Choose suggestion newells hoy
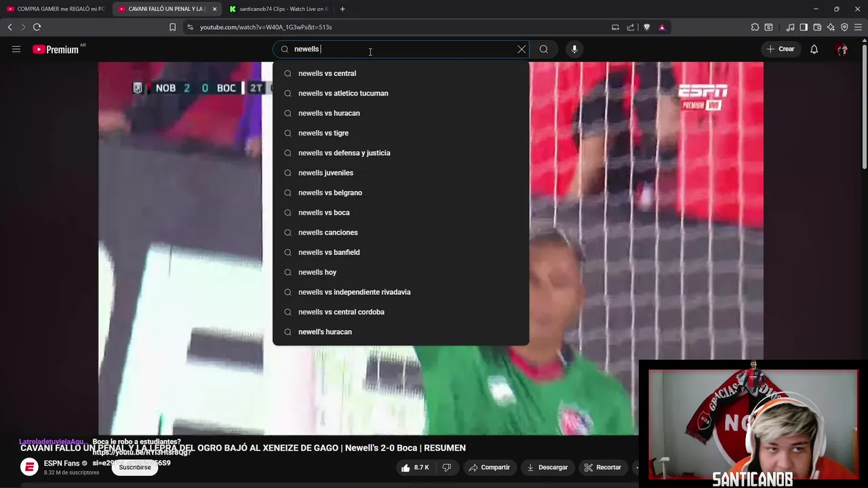 (x=401, y=272)
